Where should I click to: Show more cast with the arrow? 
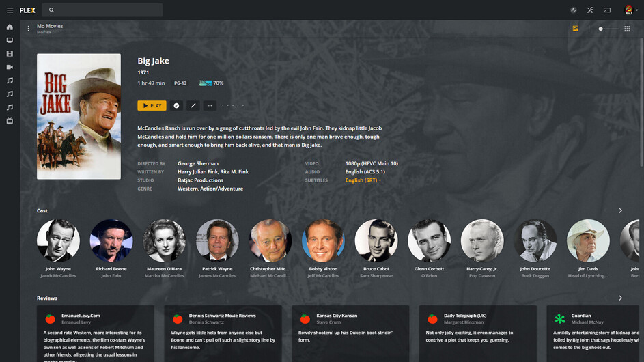click(620, 210)
